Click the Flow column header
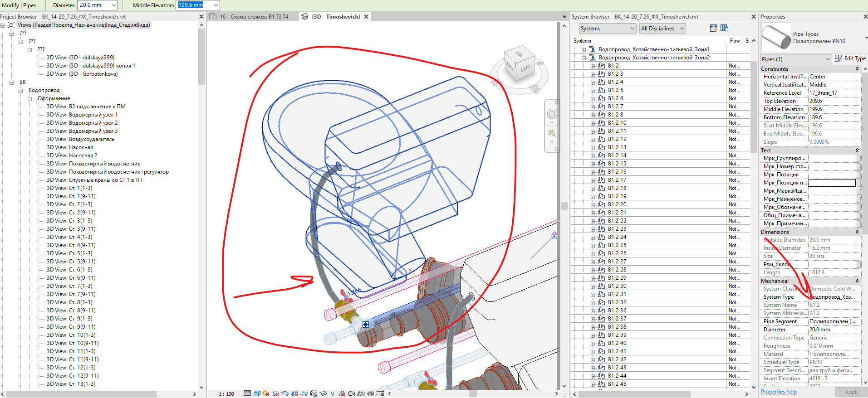 (x=735, y=41)
